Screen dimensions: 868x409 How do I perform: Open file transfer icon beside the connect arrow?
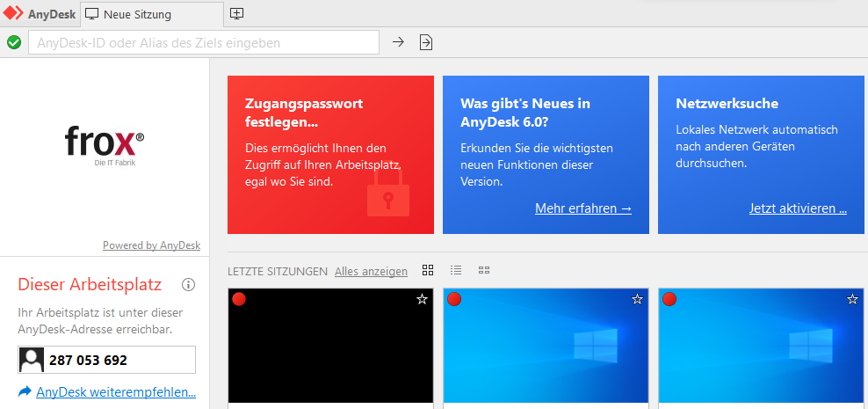click(426, 42)
